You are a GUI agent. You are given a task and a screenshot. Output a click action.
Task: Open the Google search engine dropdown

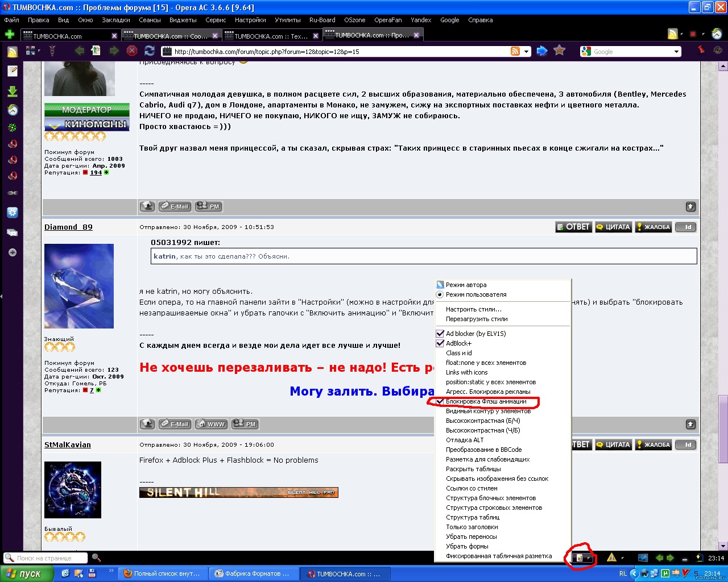[x=676, y=52]
